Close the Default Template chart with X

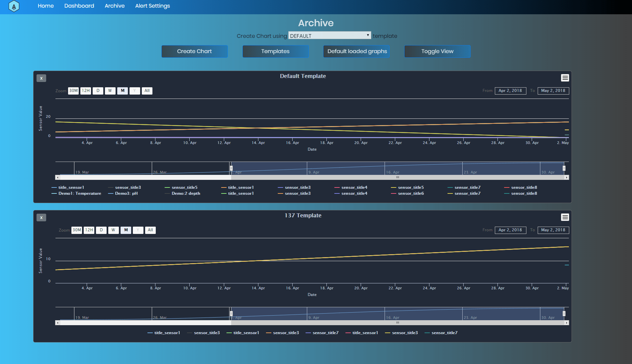[x=41, y=78]
